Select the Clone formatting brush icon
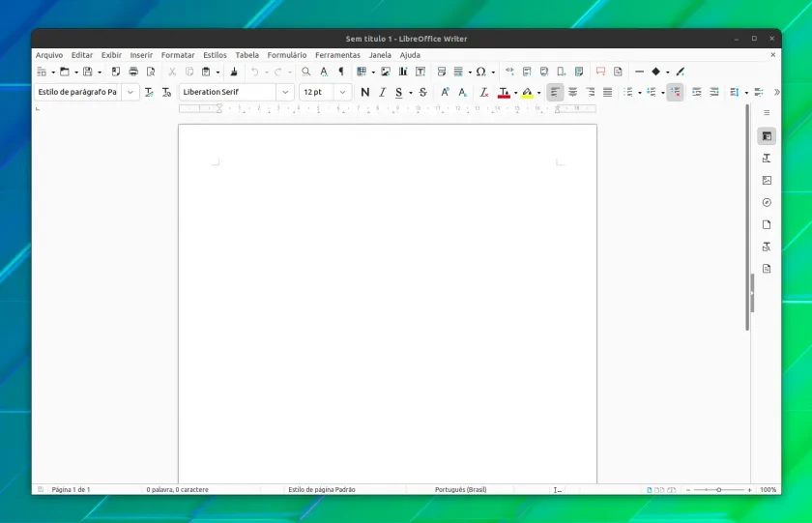812x523 pixels. (234, 72)
